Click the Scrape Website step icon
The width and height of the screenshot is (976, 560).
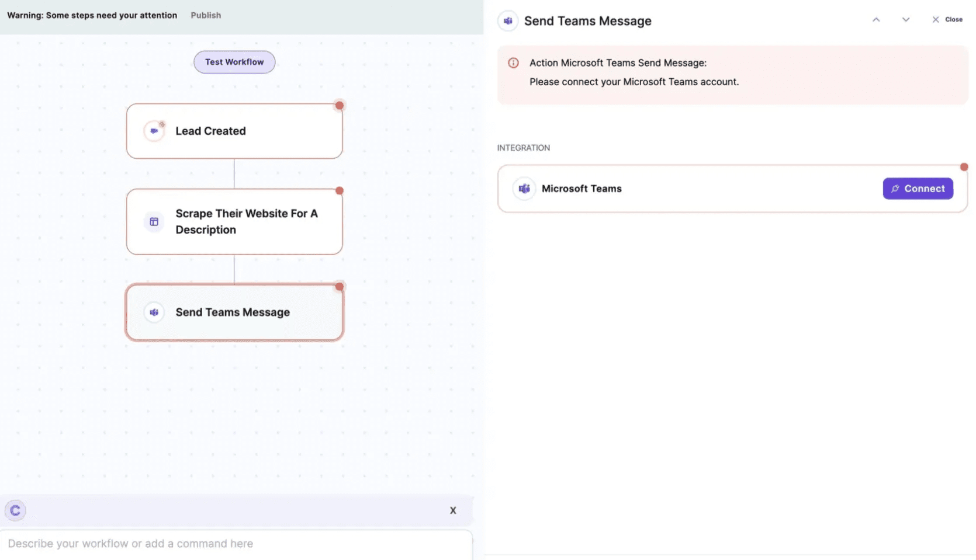pos(154,222)
